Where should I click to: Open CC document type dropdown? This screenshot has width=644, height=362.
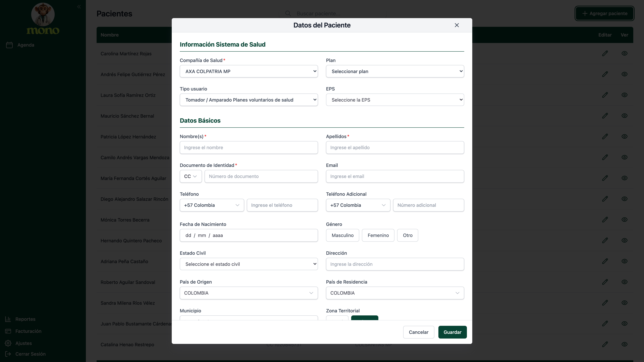point(191,176)
